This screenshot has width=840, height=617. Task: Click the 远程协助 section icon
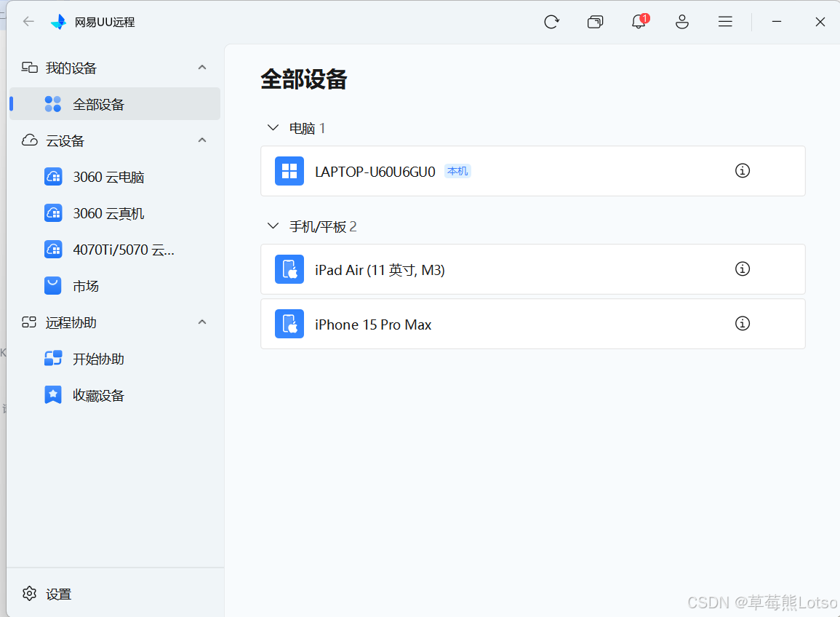pyautogui.click(x=29, y=322)
